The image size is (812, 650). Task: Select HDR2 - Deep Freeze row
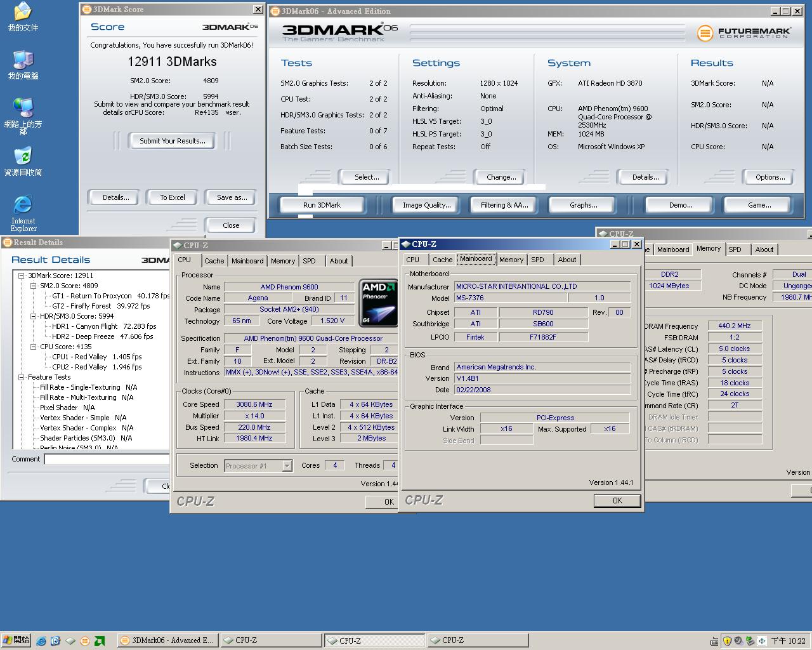coord(102,336)
